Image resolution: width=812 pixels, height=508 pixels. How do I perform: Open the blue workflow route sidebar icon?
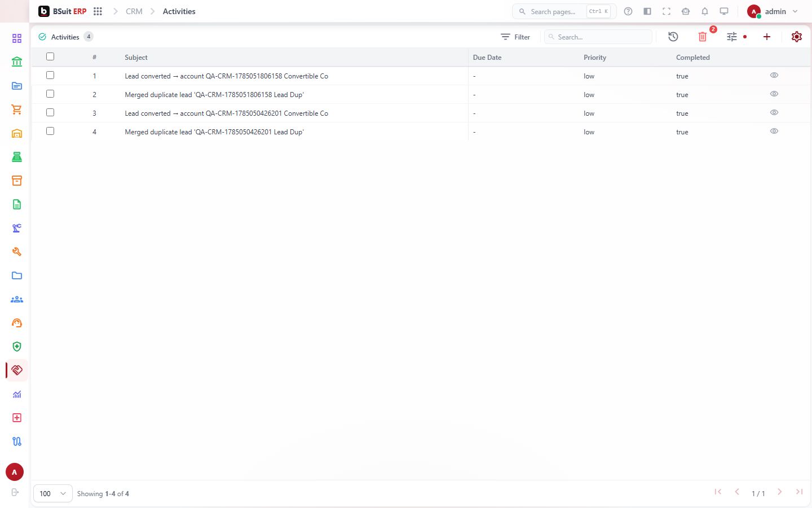17,441
